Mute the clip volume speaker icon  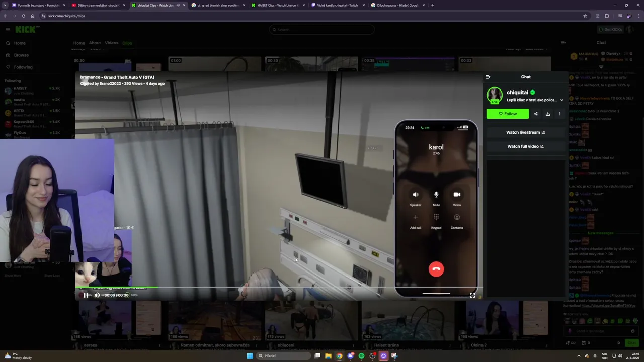click(97, 295)
